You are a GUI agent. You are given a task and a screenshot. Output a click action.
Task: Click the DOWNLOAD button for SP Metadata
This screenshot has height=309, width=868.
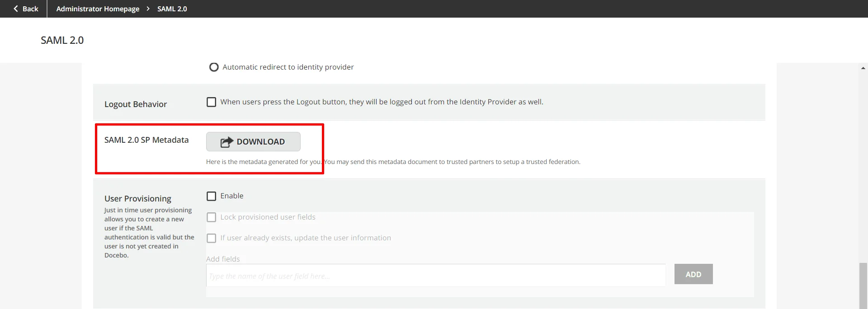pyautogui.click(x=253, y=141)
